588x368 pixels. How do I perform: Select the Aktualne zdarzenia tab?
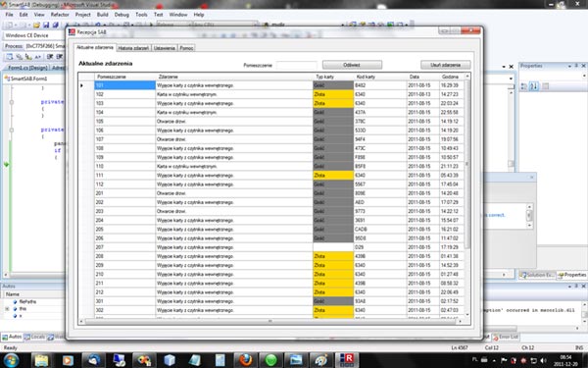(95, 48)
